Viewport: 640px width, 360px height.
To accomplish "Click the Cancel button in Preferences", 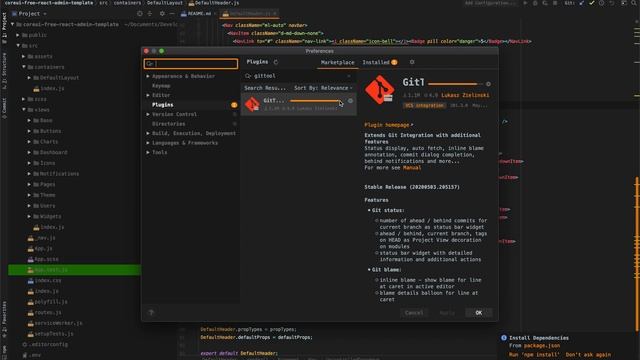I will (414, 313).
